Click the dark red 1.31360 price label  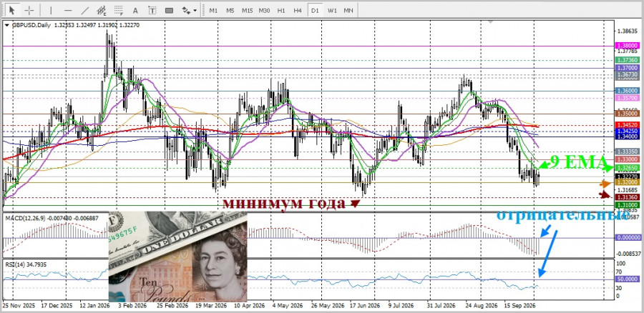627,197
